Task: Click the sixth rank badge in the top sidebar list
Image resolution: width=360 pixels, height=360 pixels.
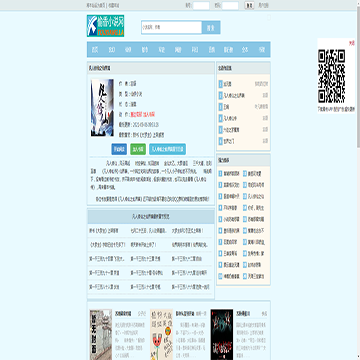Action: (x=220, y=141)
